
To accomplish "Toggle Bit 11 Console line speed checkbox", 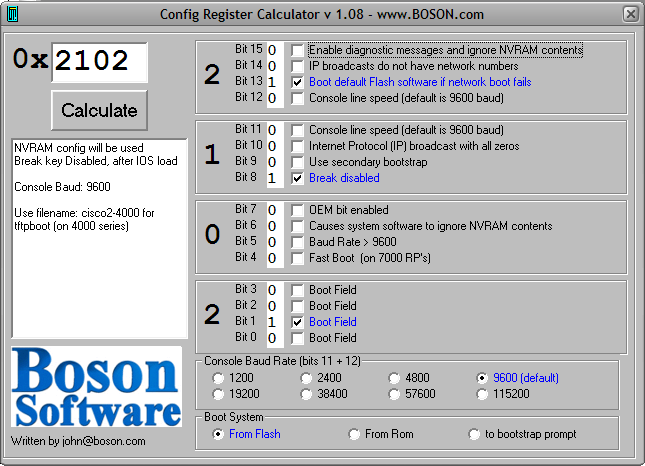I will coord(297,130).
